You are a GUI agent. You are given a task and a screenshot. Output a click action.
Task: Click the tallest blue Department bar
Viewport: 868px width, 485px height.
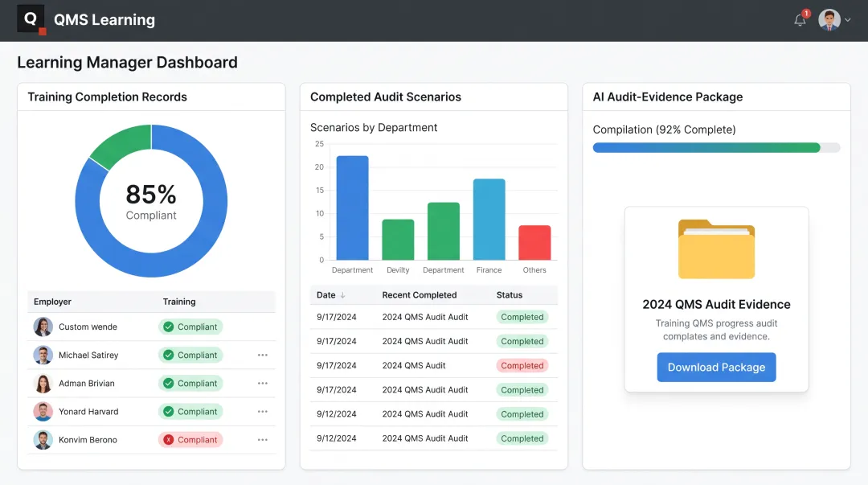(352, 208)
